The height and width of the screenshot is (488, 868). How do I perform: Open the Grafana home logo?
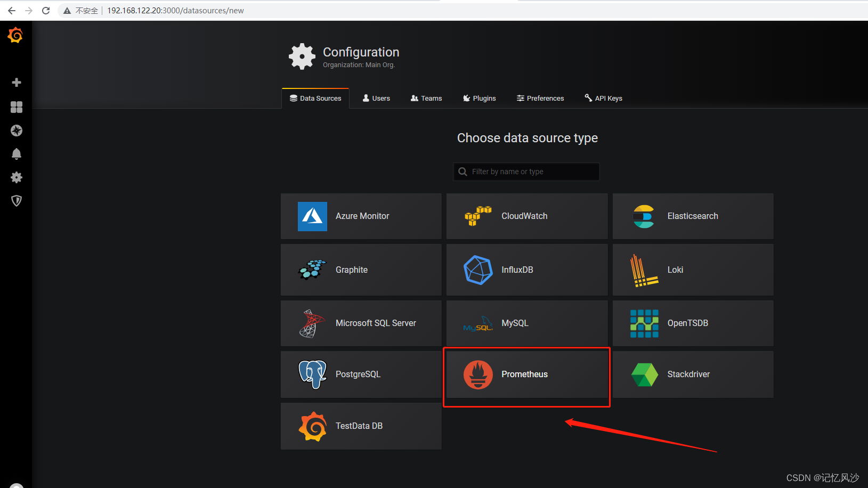(x=15, y=35)
